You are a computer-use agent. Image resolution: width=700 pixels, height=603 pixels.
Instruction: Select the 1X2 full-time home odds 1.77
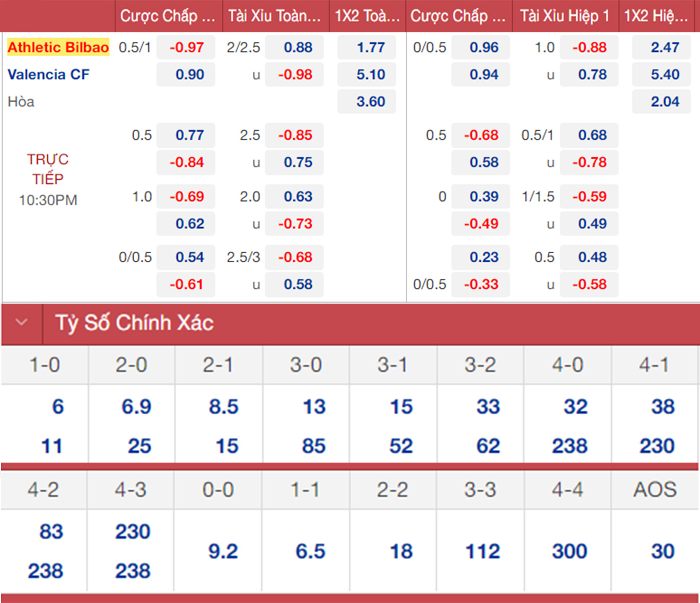coord(366,47)
